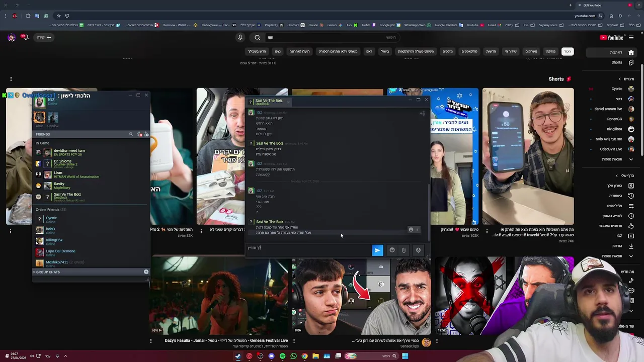The width and height of the screenshot is (644, 362).
Task: Open YouTube hamburger guide menu
Action: click(631, 37)
